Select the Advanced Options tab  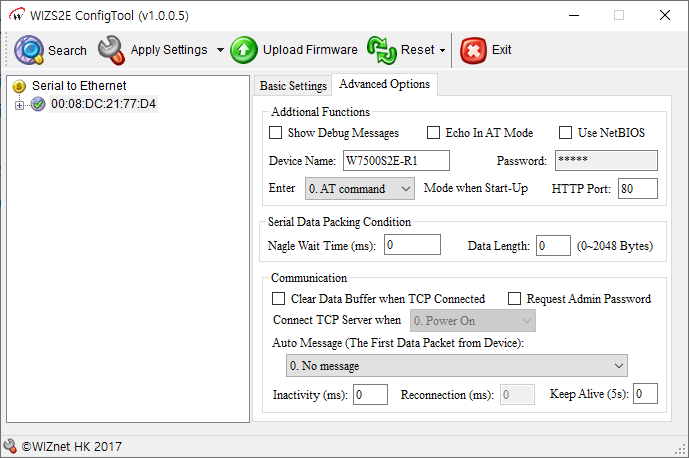(x=384, y=84)
